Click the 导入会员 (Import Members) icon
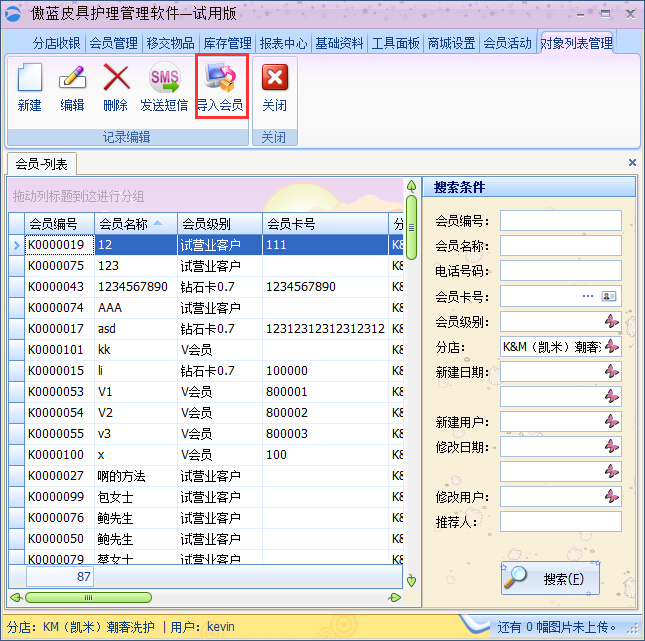645x641 pixels. coord(220,80)
